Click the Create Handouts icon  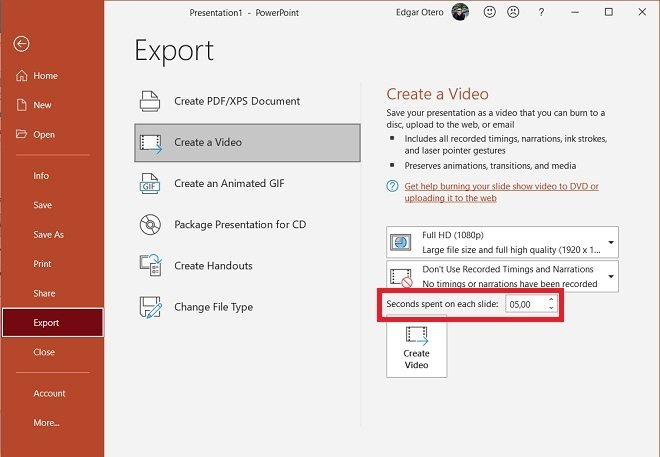(x=151, y=265)
